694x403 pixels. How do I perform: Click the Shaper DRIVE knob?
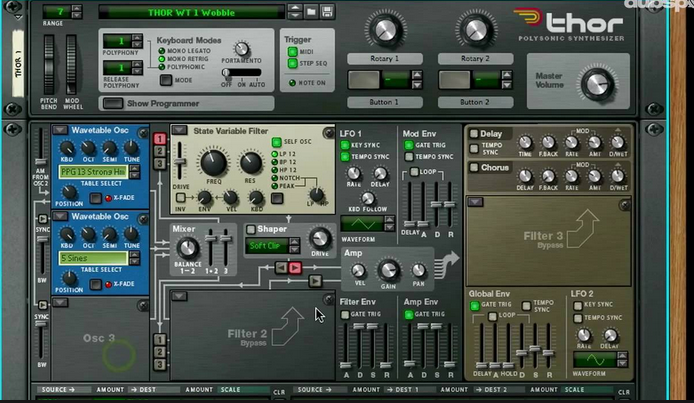(x=320, y=238)
